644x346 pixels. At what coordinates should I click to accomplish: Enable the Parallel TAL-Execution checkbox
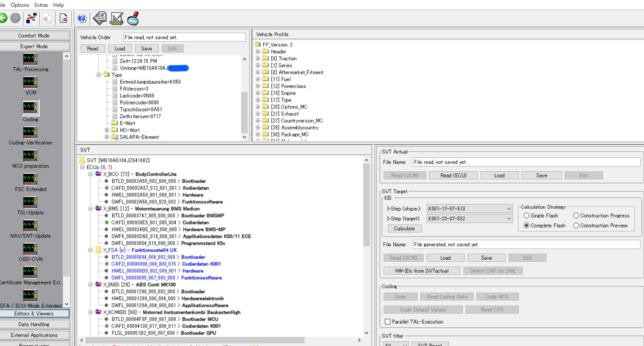pyautogui.click(x=388, y=322)
